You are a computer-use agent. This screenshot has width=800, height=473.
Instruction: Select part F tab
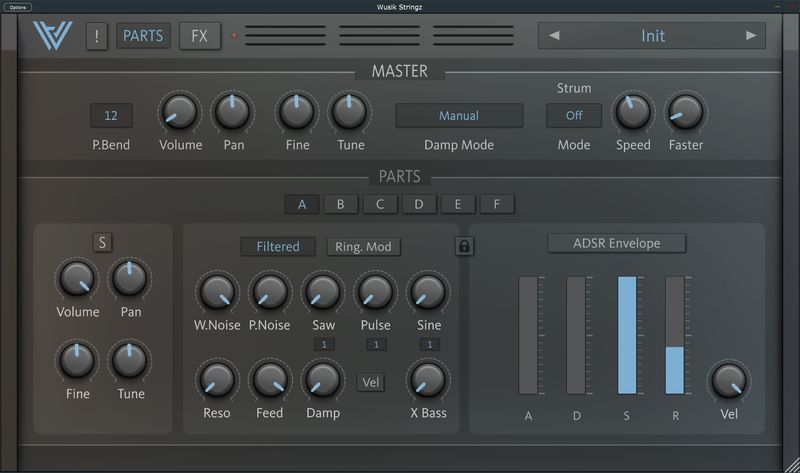(x=496, y=205)
